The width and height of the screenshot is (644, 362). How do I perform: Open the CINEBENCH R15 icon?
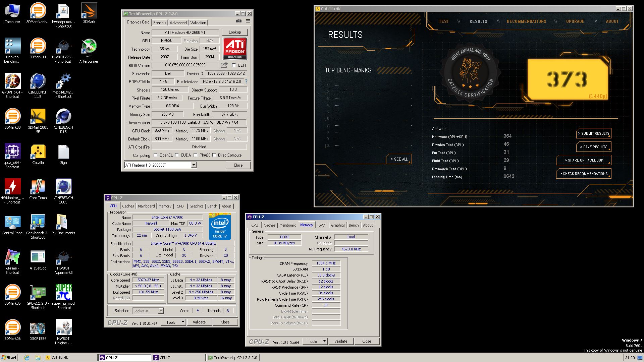(x=63, y=121)
